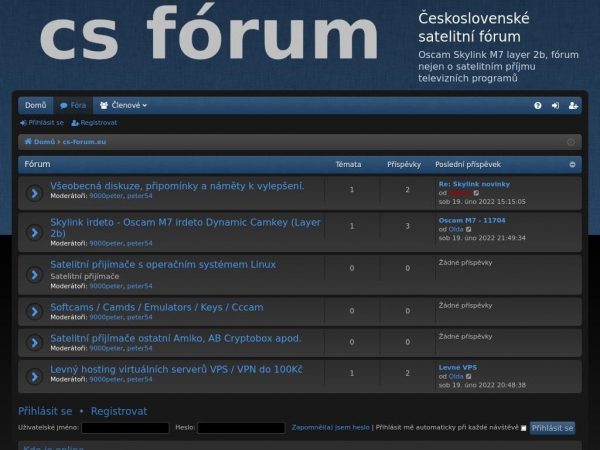Open Satelitní přijímače ostatní Amiko forum
This screenshot has height=450, width=600.
176,338
